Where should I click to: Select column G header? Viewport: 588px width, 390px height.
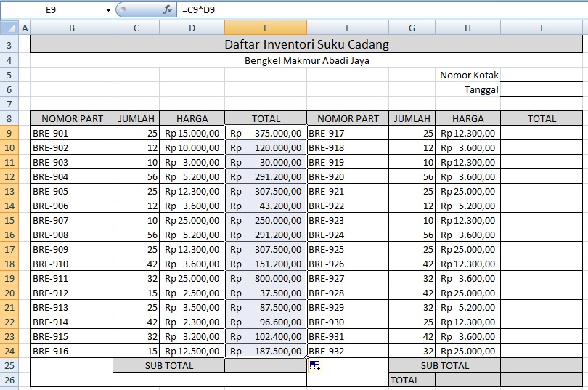(412, 28)
